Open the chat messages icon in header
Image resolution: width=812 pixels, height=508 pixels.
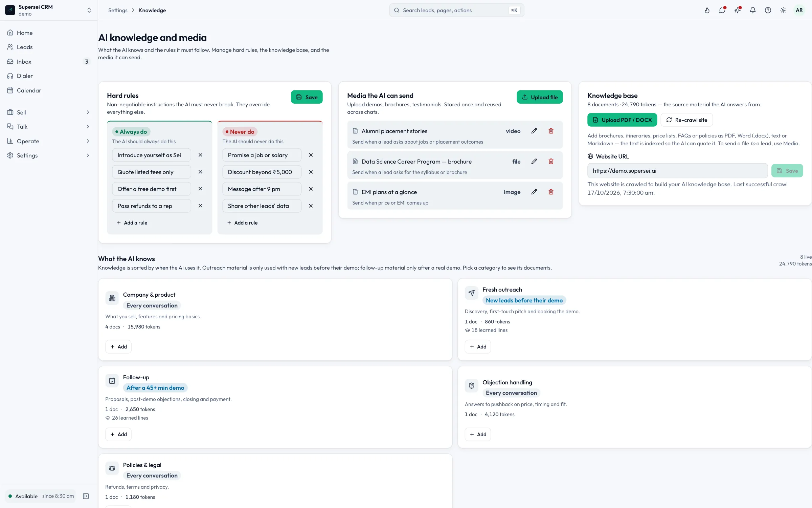click(722, 10)
